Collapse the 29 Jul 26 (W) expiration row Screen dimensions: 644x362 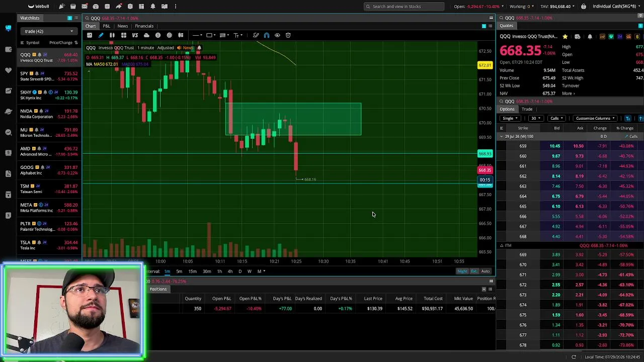pos(502,137)
